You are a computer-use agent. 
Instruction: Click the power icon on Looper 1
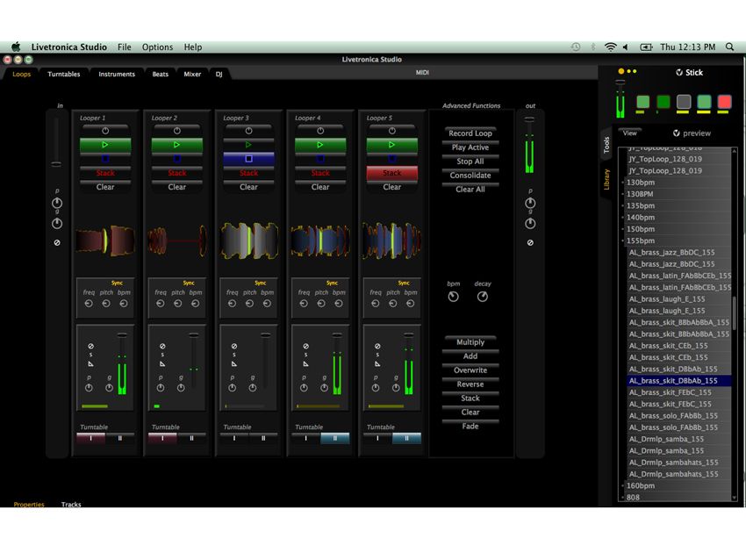click(x=105, y=131)
